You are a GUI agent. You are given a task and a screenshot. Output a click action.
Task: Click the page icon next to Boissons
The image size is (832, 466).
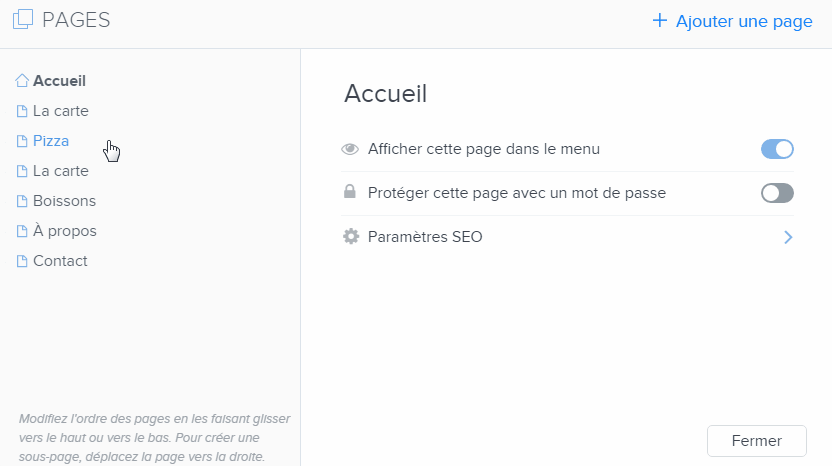[x=22, y=201]
